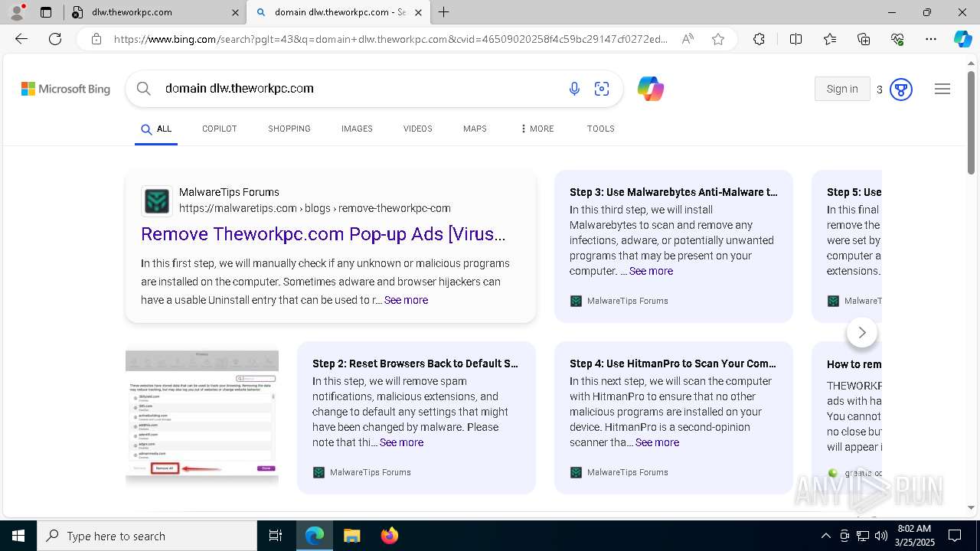
Task: Expand See more in Step 4 card
Action: click(x=657, y=442)
